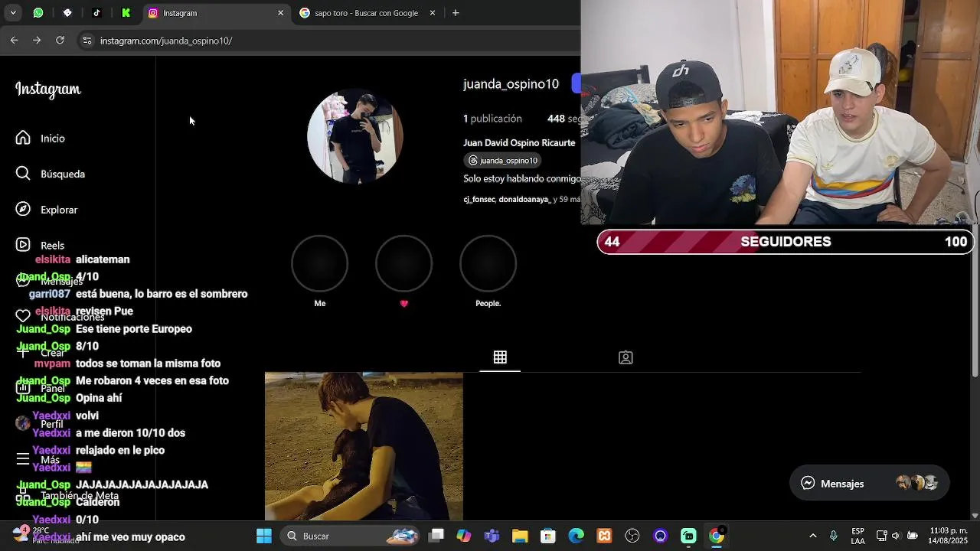The height and width of the screenshot is (551, 980).
Task: Click the microphone tray icon
Action: [x=834, y=536]
